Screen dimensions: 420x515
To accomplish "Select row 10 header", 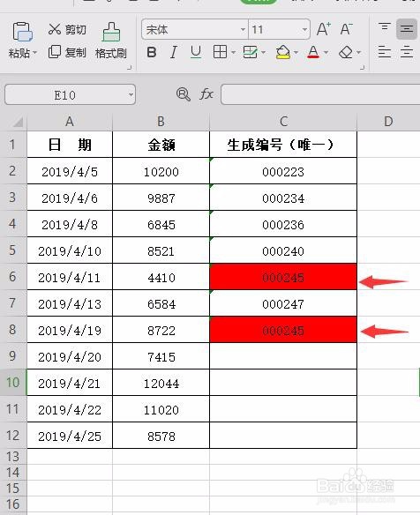I will click(x=13, y=383).
